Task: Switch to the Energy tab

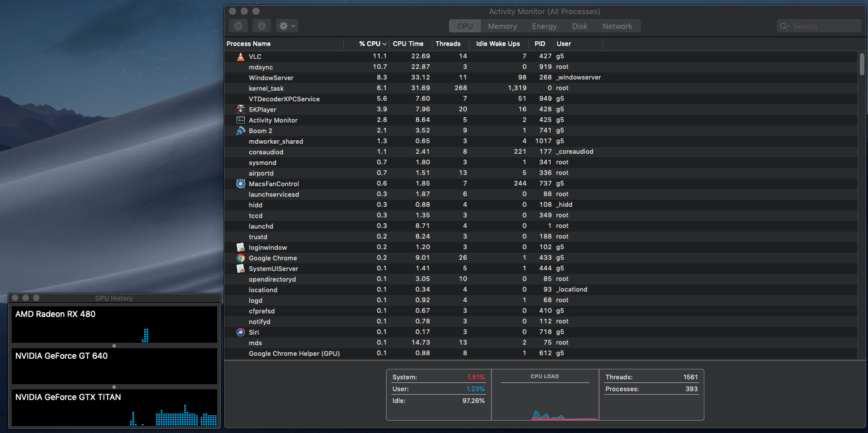Action: pyautogui.click(x=544, y=26)
